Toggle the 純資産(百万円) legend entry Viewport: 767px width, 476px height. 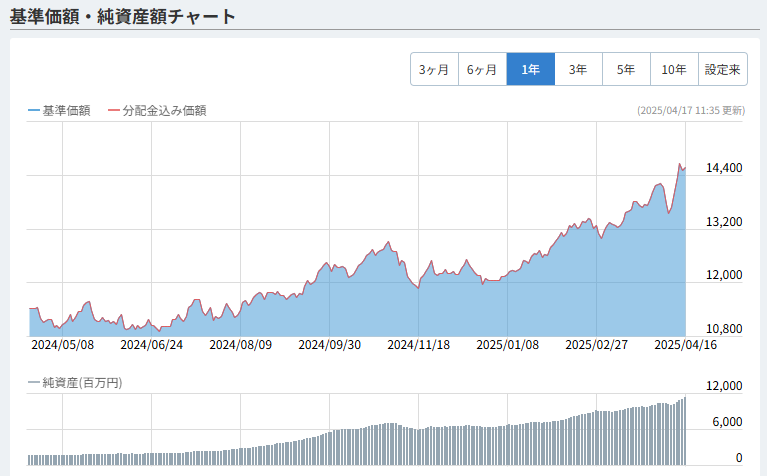click(x=75, y=383)
